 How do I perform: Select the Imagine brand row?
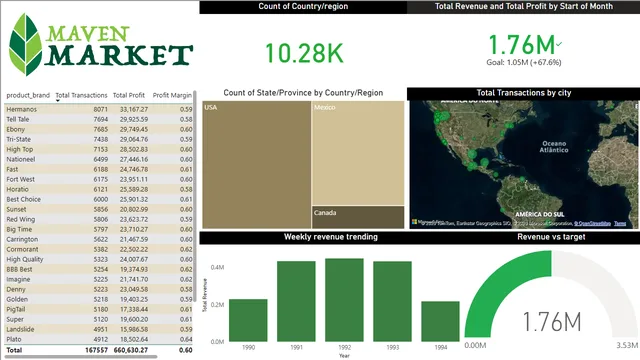click(x=99, y=280)
